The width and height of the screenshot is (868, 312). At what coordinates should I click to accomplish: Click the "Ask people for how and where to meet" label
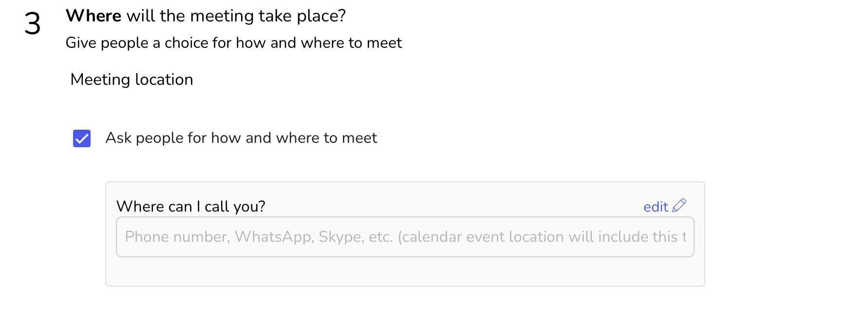[241, 138]
